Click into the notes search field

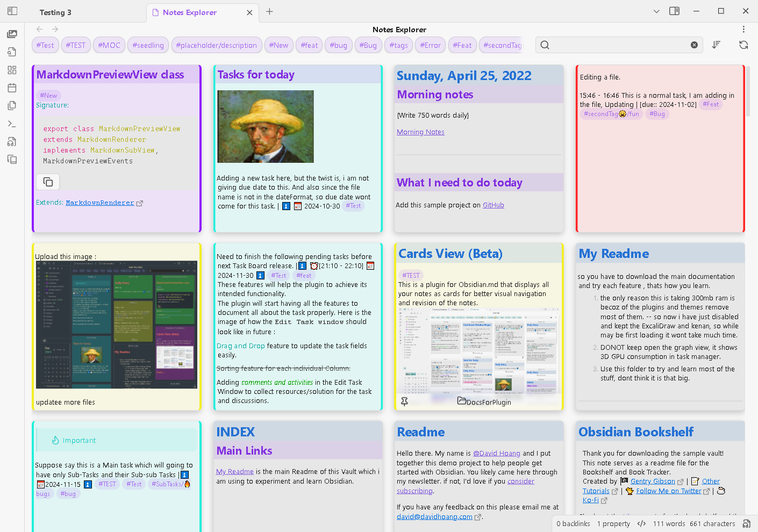pos(620,45)
